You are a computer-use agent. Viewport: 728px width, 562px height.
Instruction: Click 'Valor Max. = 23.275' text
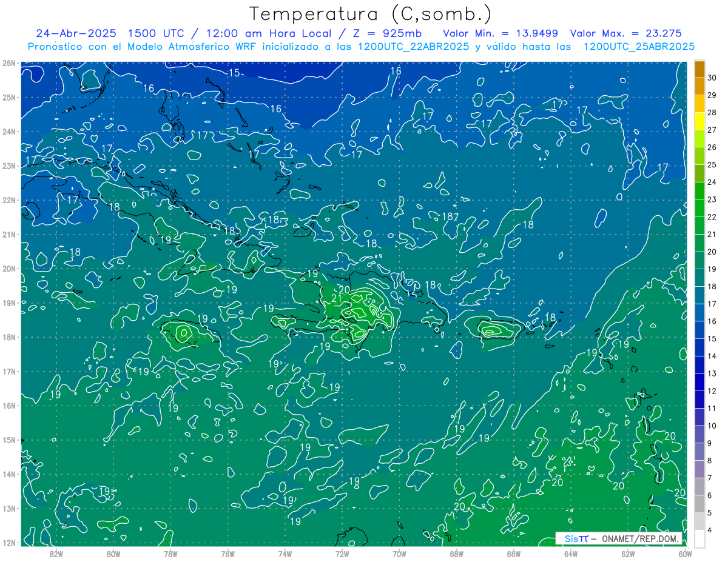[626, 33]
